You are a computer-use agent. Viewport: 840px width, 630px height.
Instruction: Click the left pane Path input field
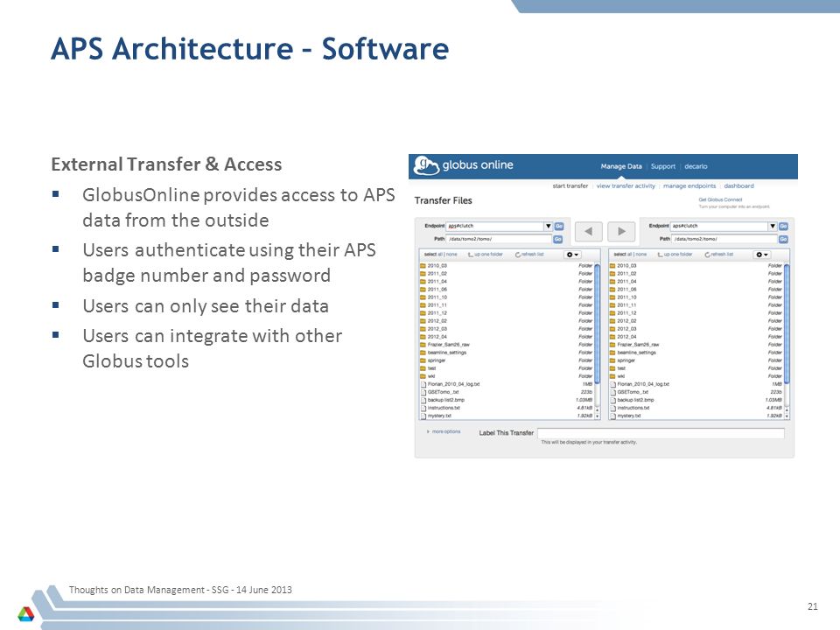[500, 239]
